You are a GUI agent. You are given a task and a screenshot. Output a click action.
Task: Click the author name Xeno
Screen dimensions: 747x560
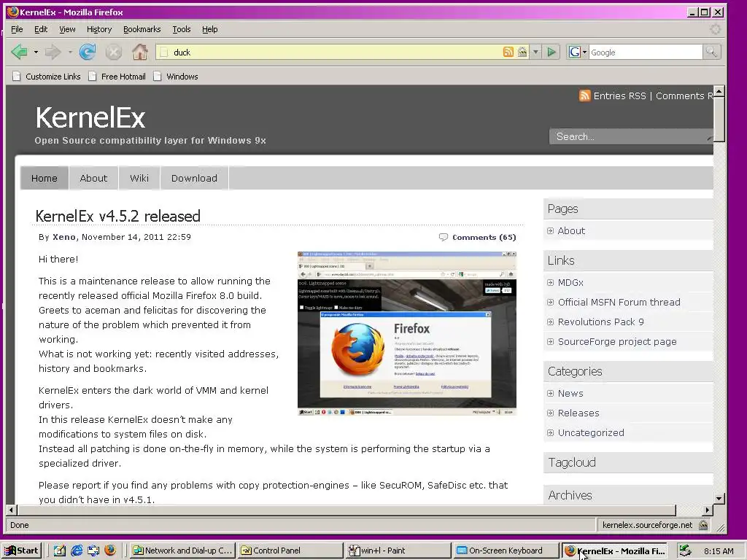click(64, 237)
